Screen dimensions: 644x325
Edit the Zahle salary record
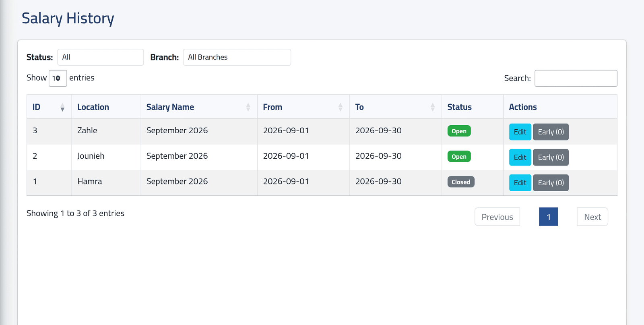[520, 132]
